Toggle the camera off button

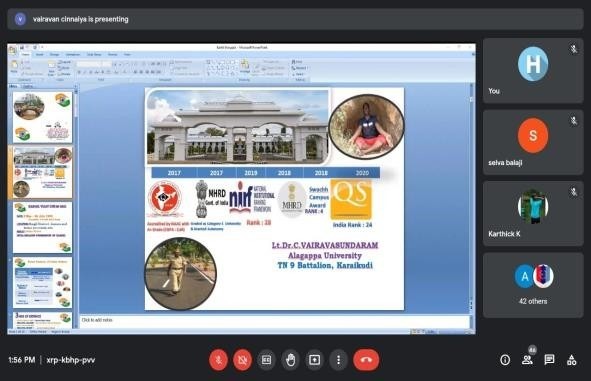click(242, 360)
